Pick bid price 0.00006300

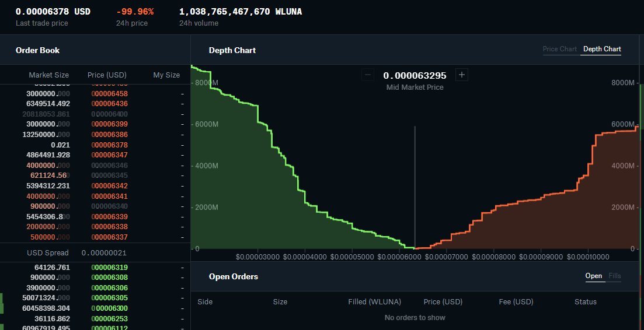tap(109, 308)
